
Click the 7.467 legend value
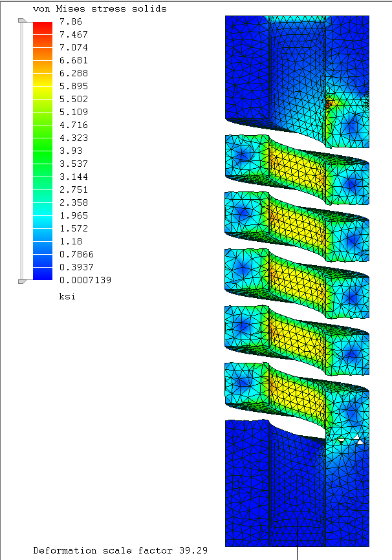pyautogui.click(x=74, y=34)
